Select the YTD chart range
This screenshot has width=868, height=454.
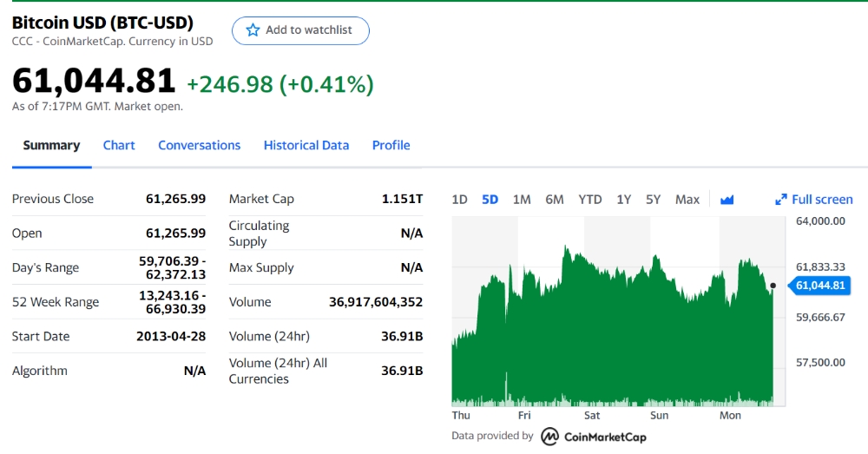point(590,200)
